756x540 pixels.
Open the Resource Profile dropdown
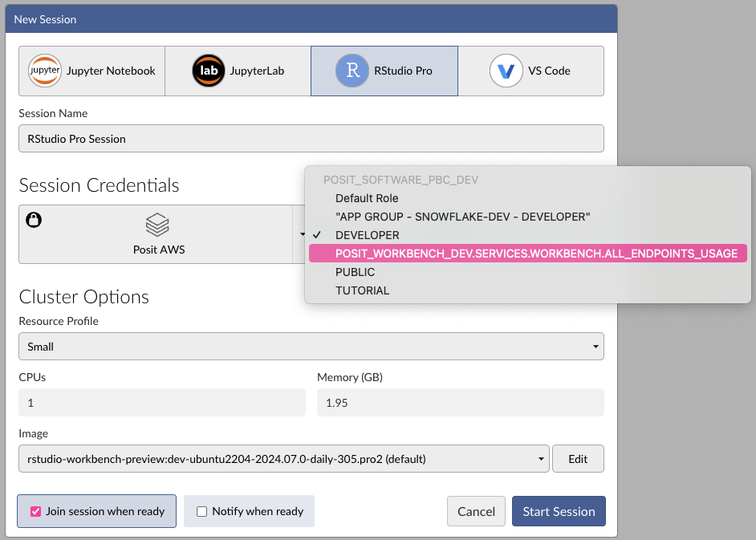click(x=311, y=346)
